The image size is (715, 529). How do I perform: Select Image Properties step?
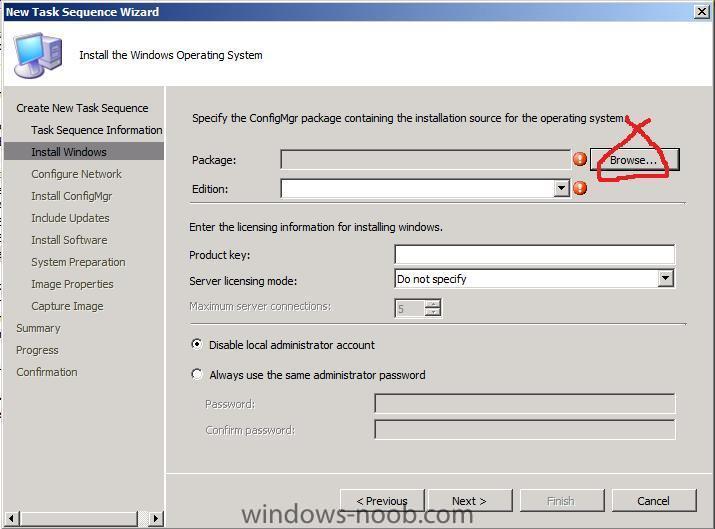73,284
